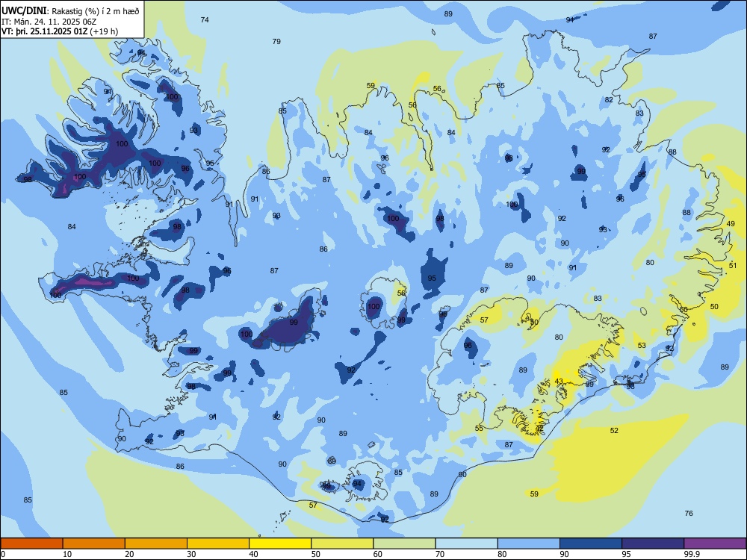Select the orange 10–20 legend color block
The height and width of the screenshot is (560, 747).
pyautogui.click(x=94, y=544)
